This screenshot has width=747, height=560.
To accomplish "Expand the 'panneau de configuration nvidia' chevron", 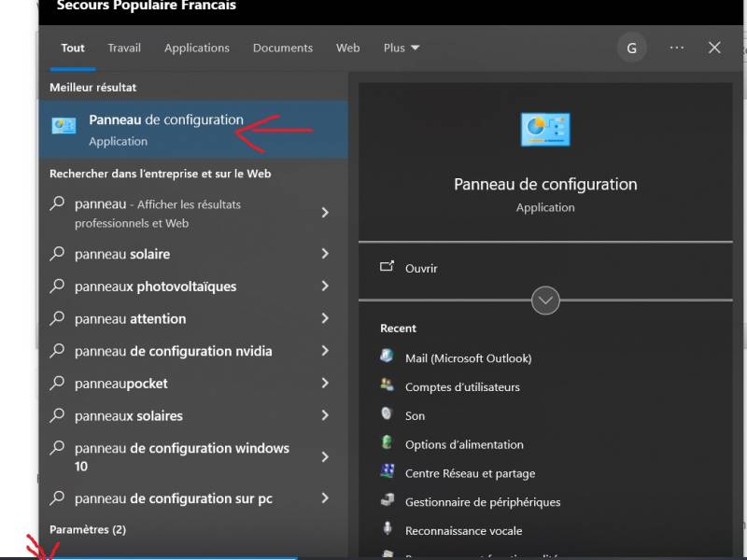I will (325, 351).
